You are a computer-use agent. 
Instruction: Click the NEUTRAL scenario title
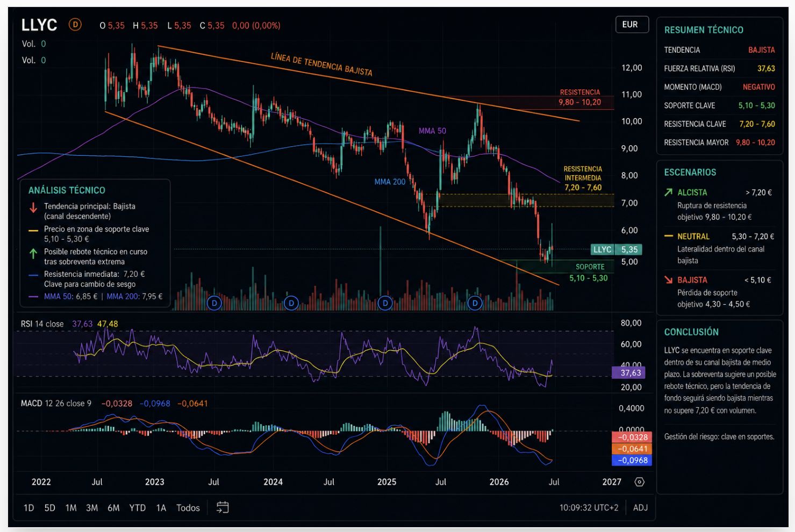click(693, 236)
